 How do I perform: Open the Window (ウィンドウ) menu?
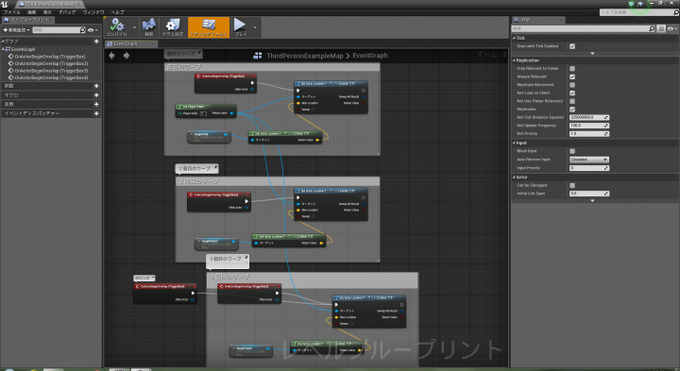[93, 12]
